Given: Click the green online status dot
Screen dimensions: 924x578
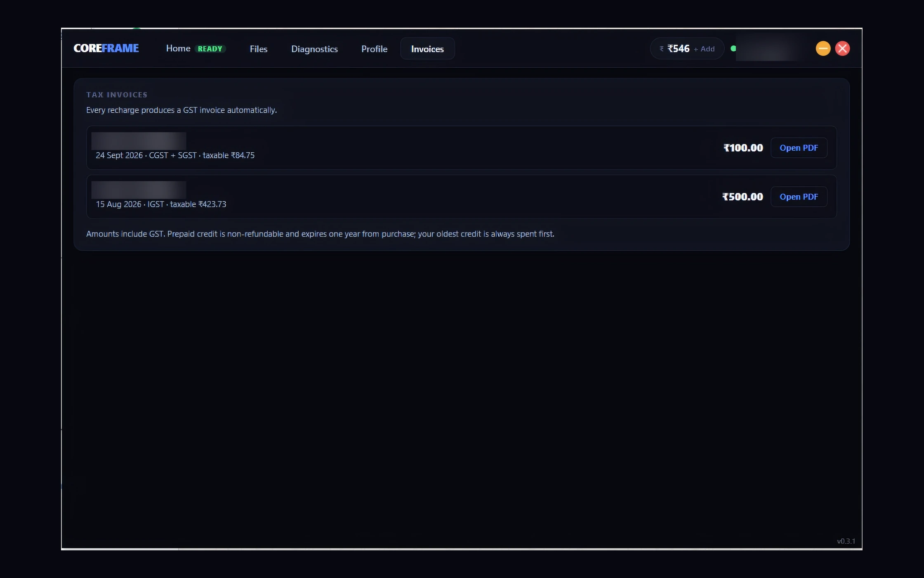Looking at the screenshot, I should point(733,48).
